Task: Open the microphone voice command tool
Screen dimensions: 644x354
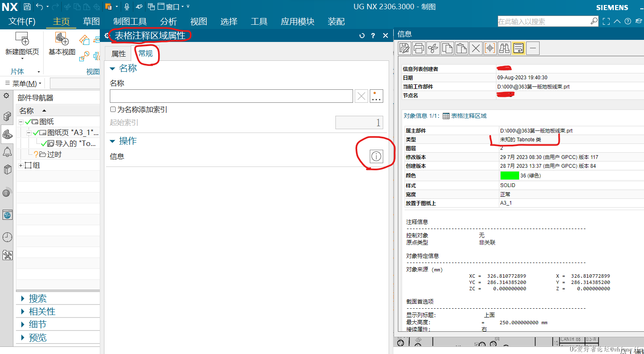Action: tap(127, 7)
